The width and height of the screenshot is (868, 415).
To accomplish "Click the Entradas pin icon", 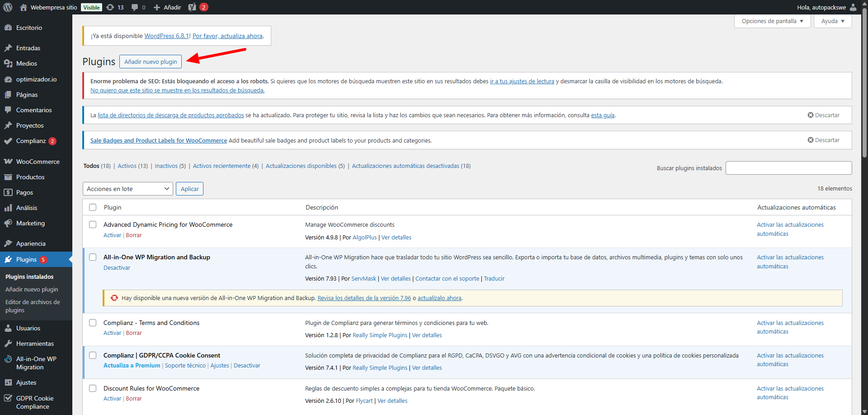I will click(x=8, y=48).
